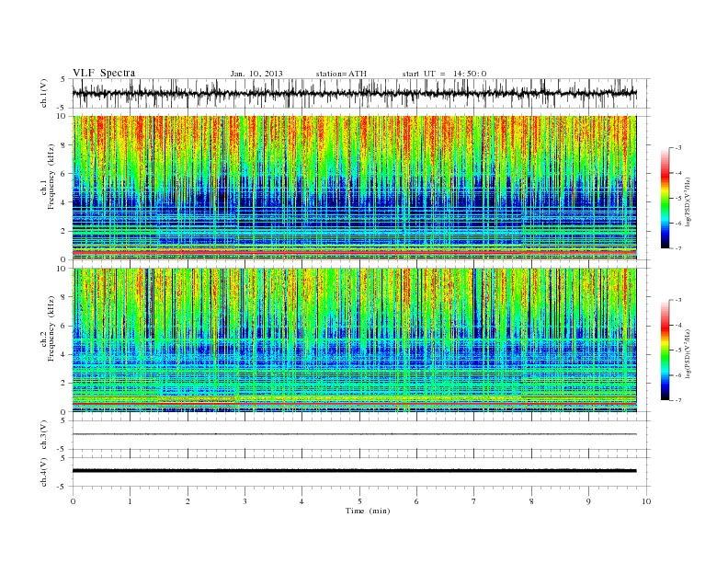Image resolution: width=728 pixels, height=563 pixels.
Task: Click time axis tick label "3"
Action: click(245, 501)
